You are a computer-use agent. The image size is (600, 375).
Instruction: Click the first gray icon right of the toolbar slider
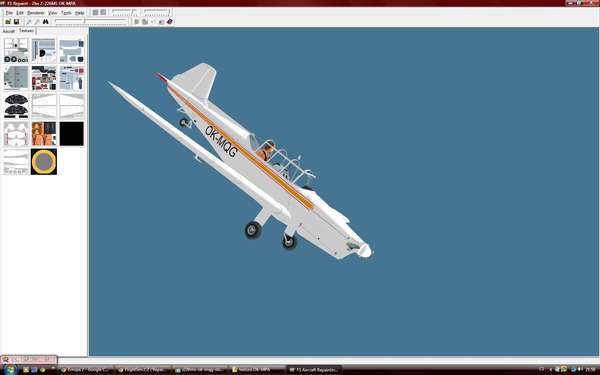click(137, 22)
